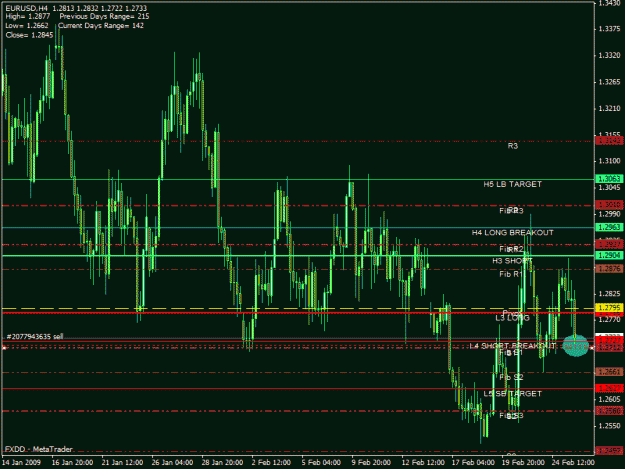Click the '14 Jan 2009' date label
The image size is (625, 469).
pos(21,462)
